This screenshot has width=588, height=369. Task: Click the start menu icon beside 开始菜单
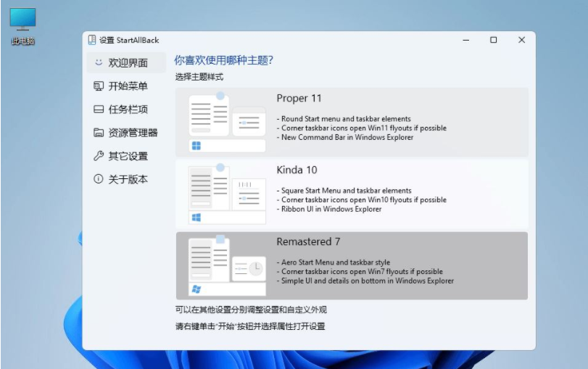(x=99, y=86)
